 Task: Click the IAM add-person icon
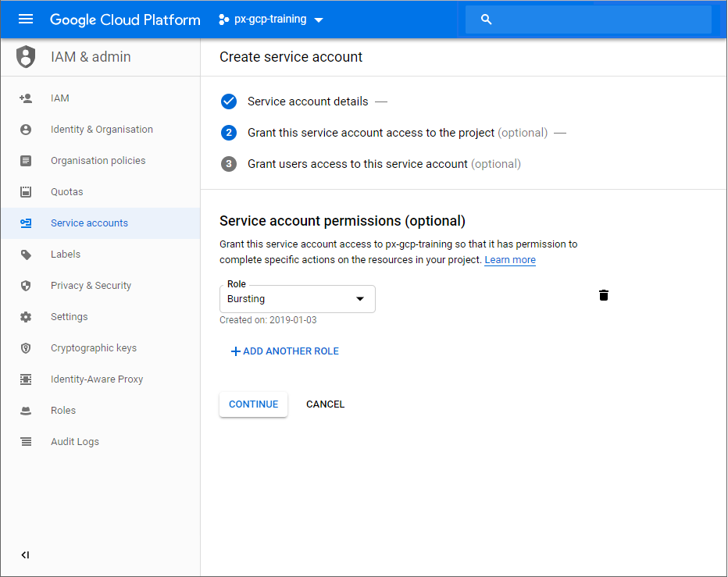click(x=26, y=98)
